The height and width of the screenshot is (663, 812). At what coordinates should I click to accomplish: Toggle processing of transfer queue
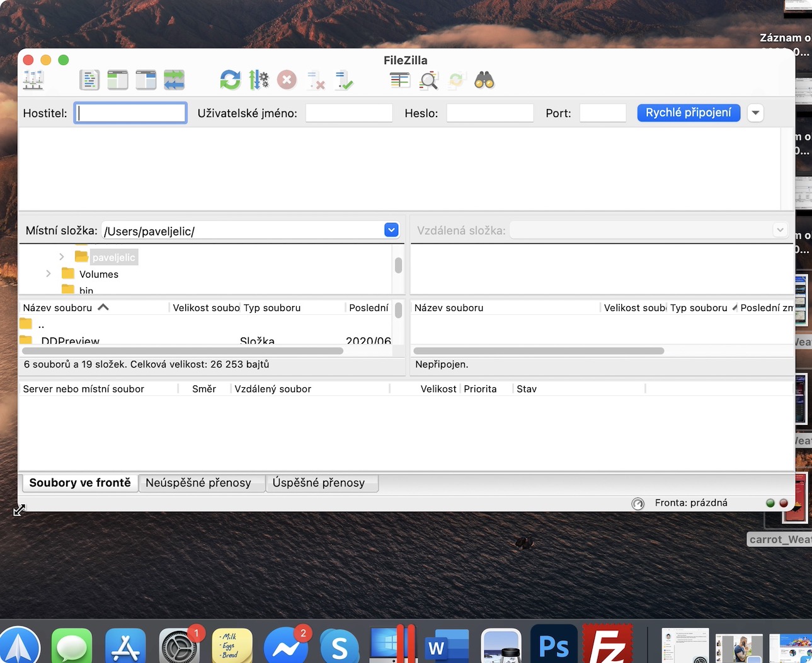pos(258,80)
